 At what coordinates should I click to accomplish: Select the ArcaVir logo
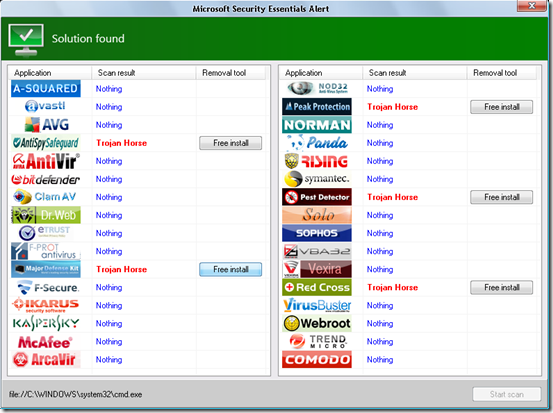[46, 360]
